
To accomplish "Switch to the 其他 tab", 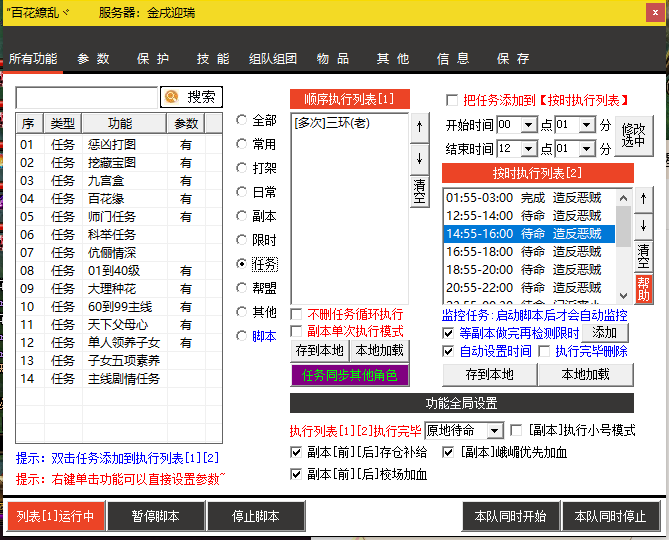I will click(x=393, y=59).
